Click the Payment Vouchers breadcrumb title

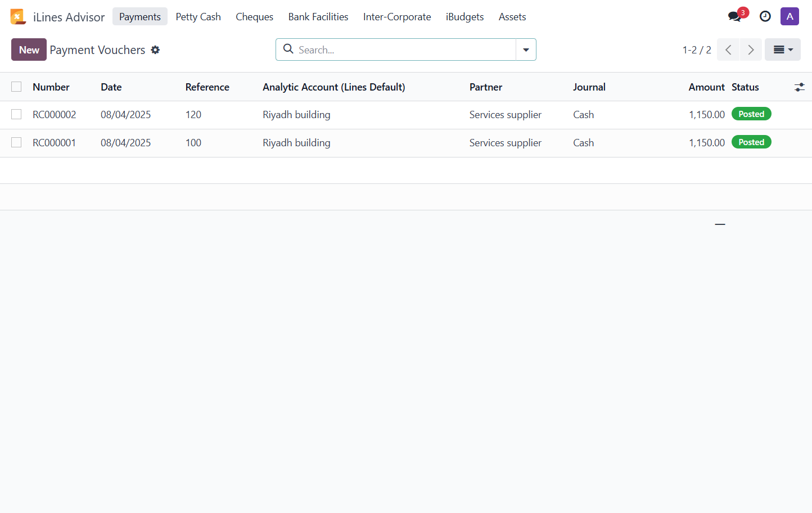coord(97,49)
